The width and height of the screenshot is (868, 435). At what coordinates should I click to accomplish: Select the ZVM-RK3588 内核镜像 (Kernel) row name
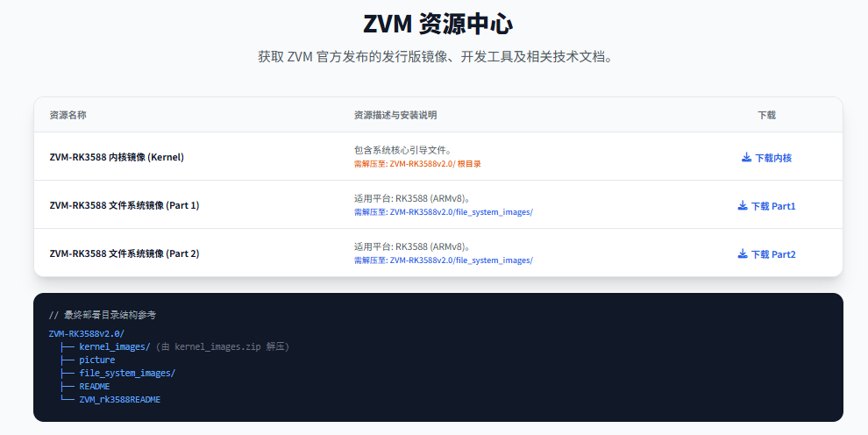coord(117,158)
